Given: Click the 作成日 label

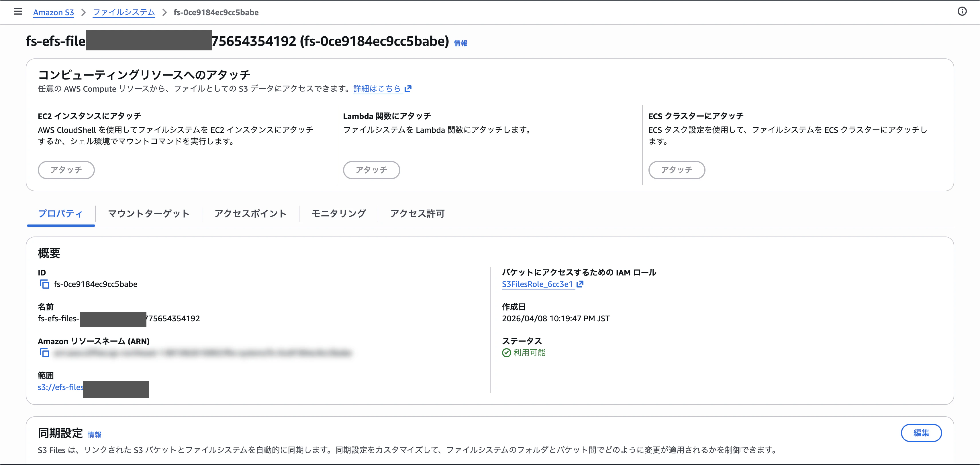Looking at the screenshot, I should pos(513,307).
